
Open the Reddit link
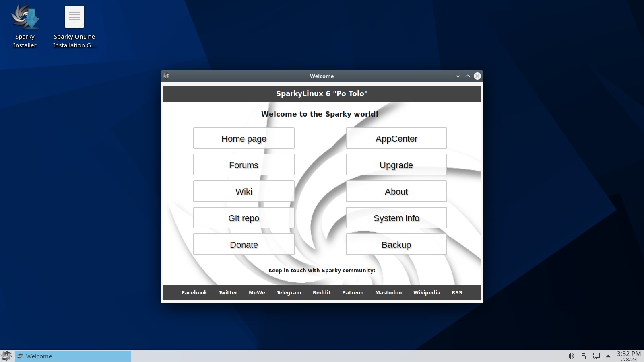coord(322,293)
